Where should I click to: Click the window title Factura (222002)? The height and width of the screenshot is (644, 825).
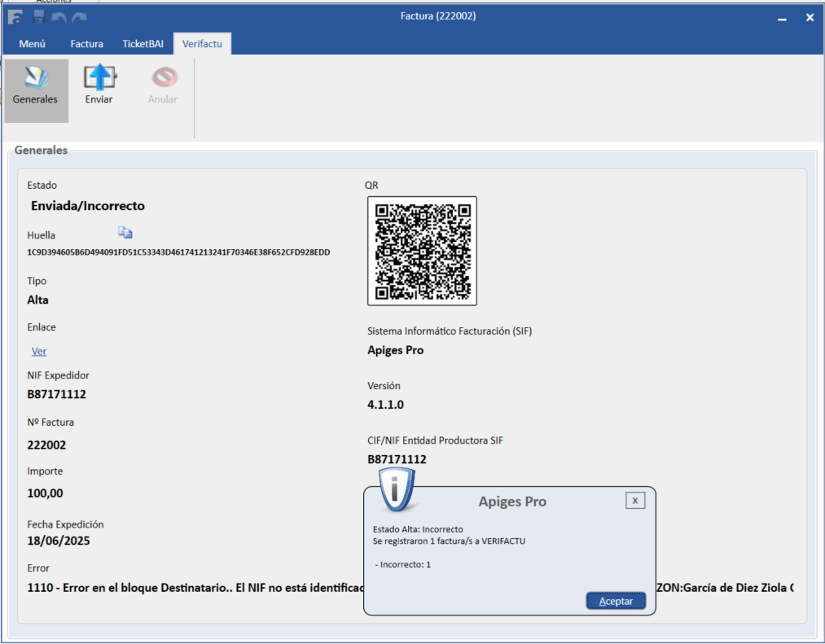point(438,16)
